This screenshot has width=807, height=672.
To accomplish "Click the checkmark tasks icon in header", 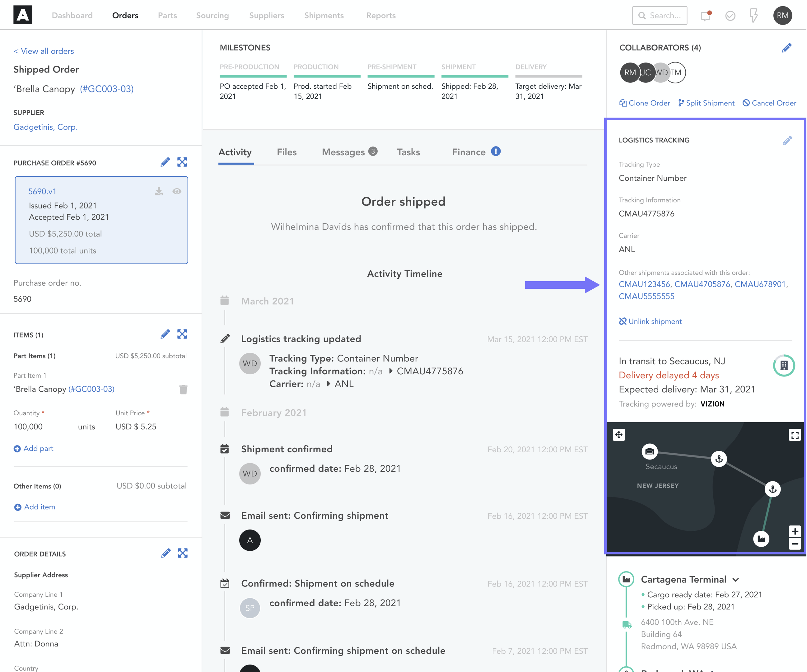I will coord(730,15).
